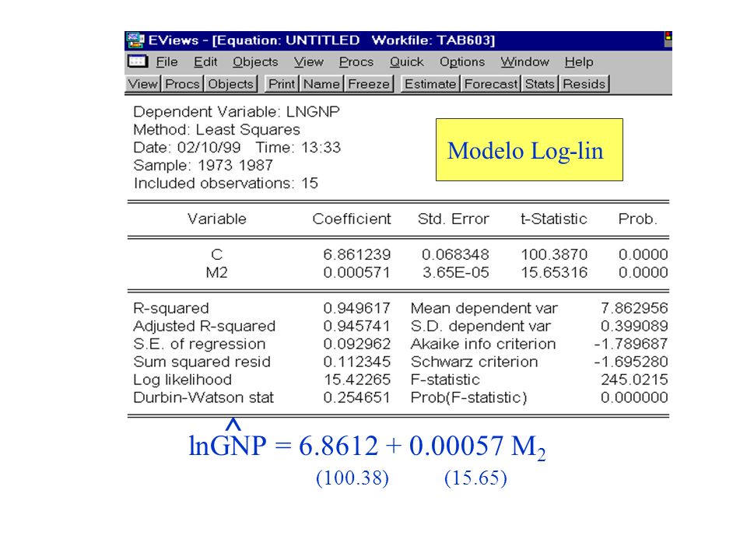Click the View button on equation toolbar

tap(143, 84)
